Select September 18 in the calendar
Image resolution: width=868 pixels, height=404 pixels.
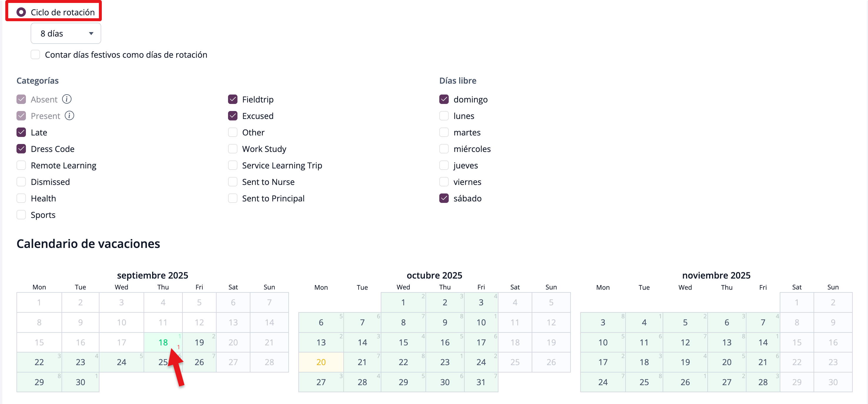point(163,342)
